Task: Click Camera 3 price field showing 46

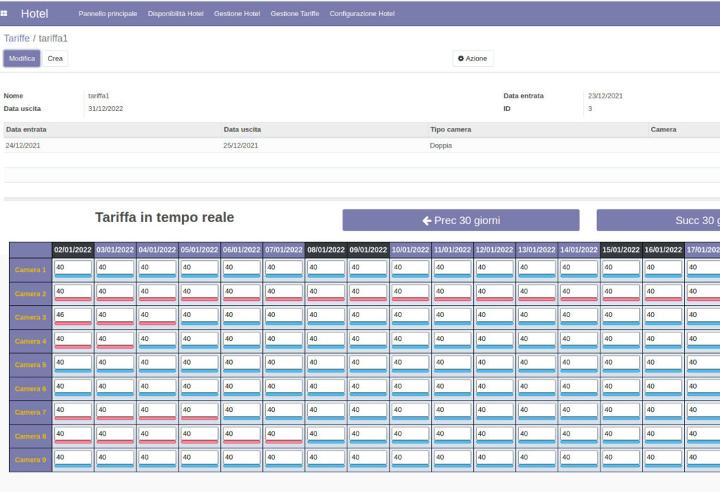Action: click(x=72, y=314)
